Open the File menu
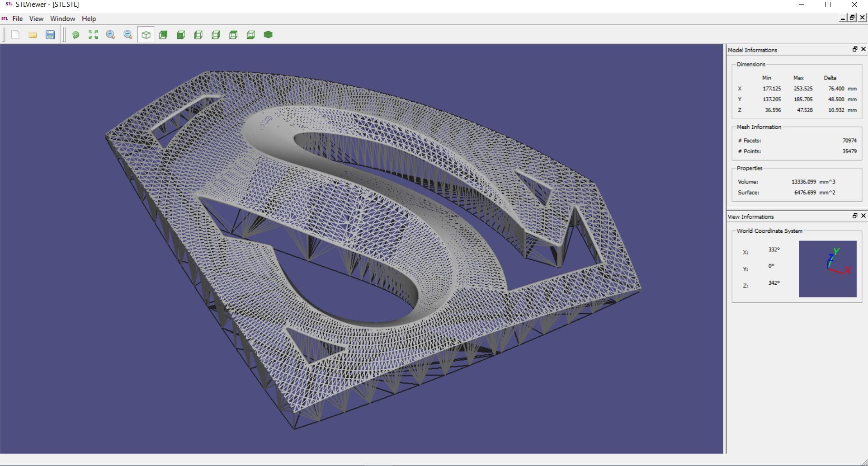This screenshot has width=868, height=466. coord(18,19)
